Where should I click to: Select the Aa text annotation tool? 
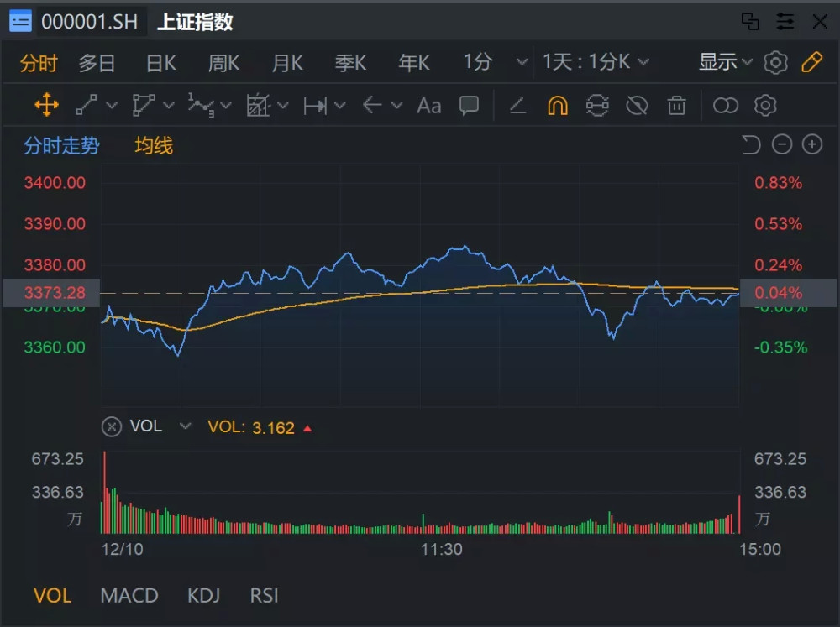[428, 105]
